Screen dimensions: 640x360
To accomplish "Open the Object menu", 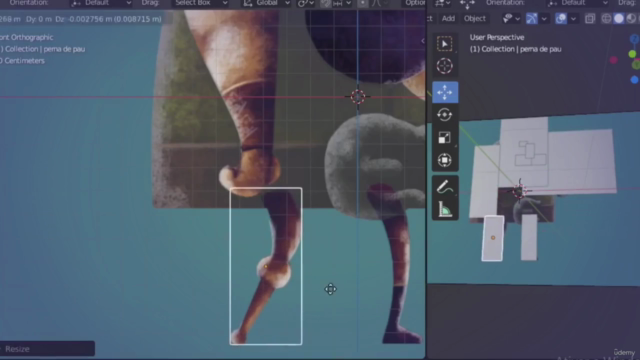I will (475, 18).
